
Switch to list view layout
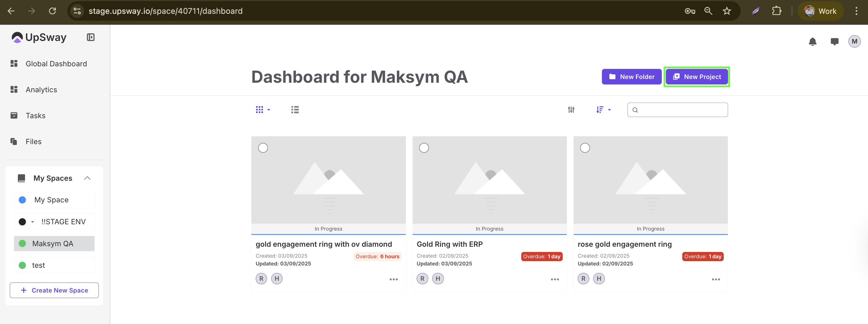tap(295, 110)
